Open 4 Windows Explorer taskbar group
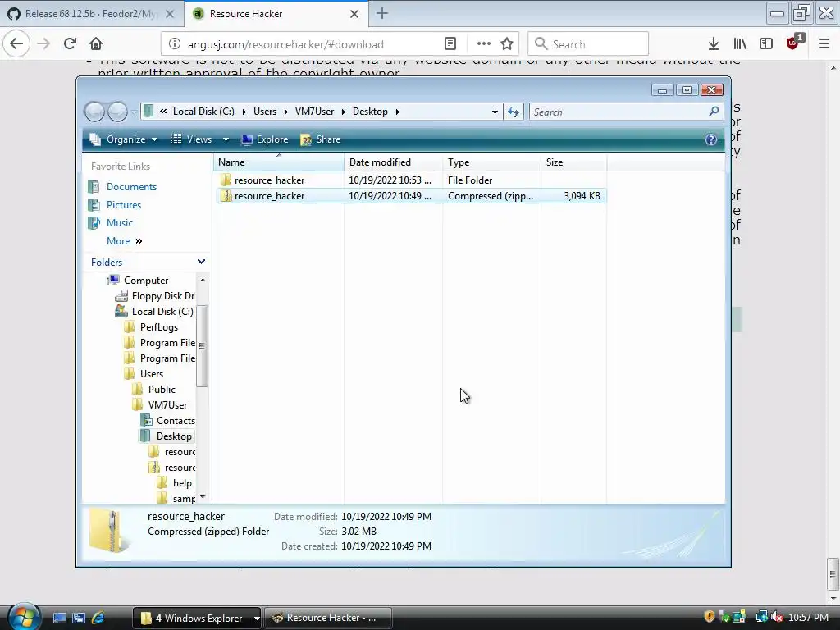The width and height of the screenshot is (840, 630). pos(196,619)
